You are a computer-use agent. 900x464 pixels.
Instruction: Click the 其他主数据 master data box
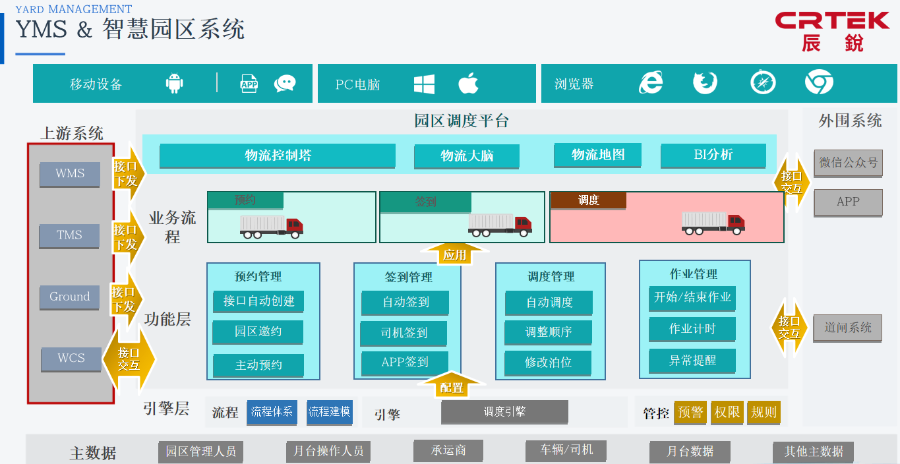[x=813, y=451]
